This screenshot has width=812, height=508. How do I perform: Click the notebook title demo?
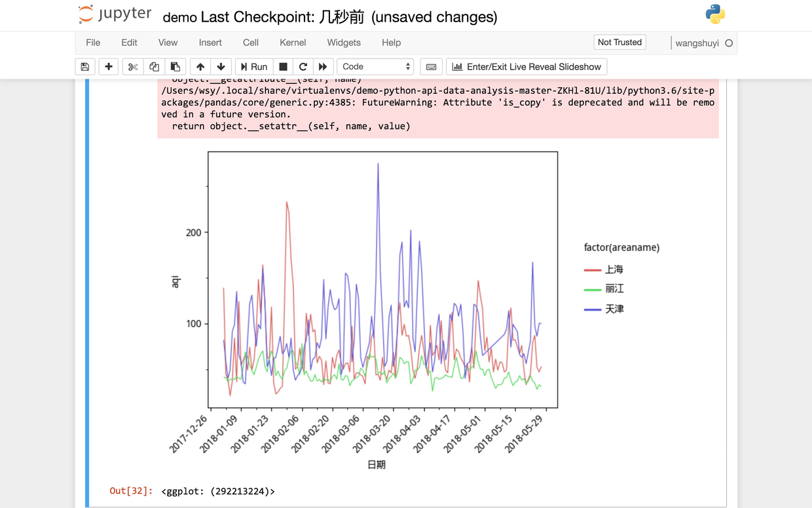179,17
